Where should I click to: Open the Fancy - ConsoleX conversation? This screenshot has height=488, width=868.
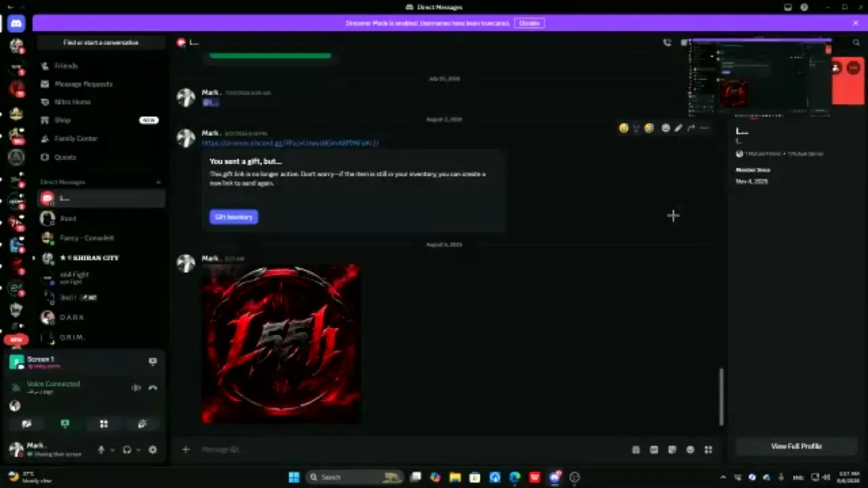tap(101, 238)
